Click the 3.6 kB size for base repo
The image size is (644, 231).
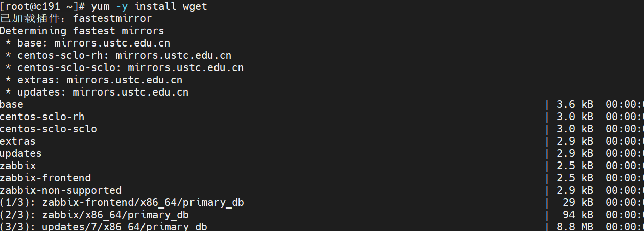[x=575, y=104]
